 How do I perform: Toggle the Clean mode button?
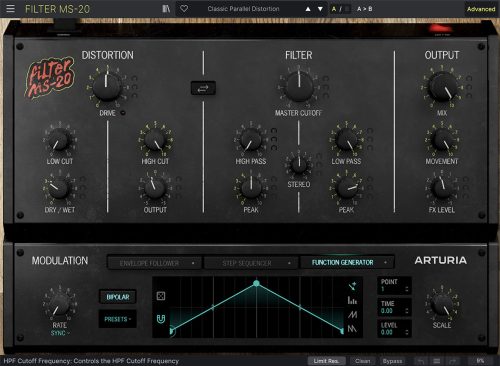point(362,361)
